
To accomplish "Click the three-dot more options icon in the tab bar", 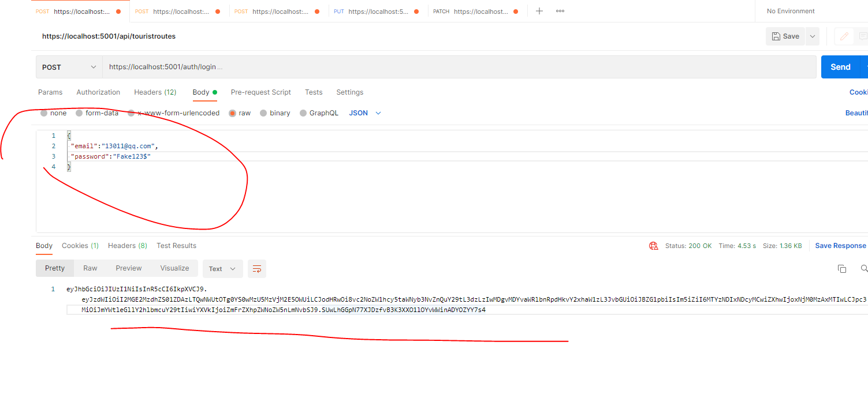I will (x=559, y=10).
